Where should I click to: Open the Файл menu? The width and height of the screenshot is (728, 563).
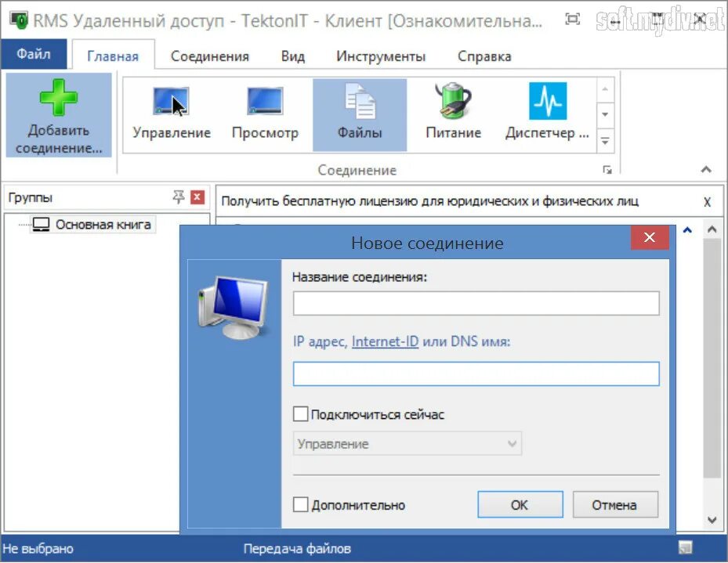click(34, 54)
